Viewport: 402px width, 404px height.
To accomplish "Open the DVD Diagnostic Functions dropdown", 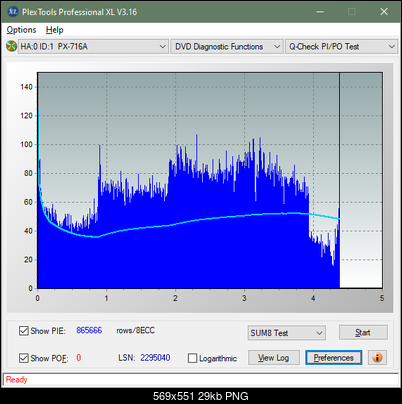I will (x=227, y=47).
